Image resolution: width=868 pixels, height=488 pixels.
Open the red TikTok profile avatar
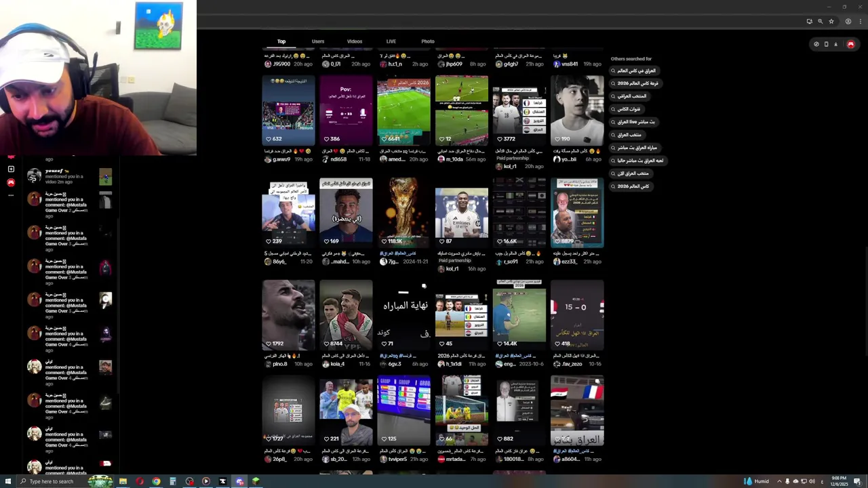851,44
